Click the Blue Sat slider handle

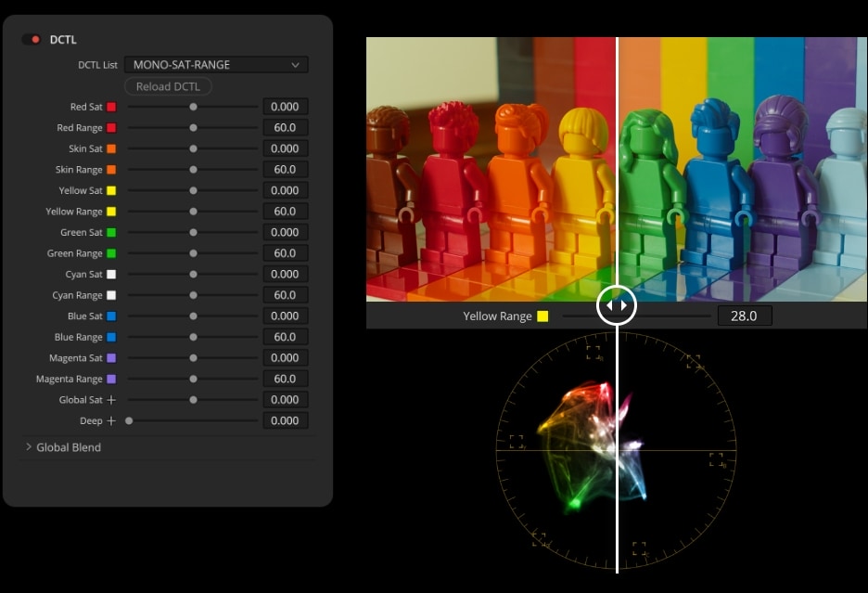click(x=193, y=316)
